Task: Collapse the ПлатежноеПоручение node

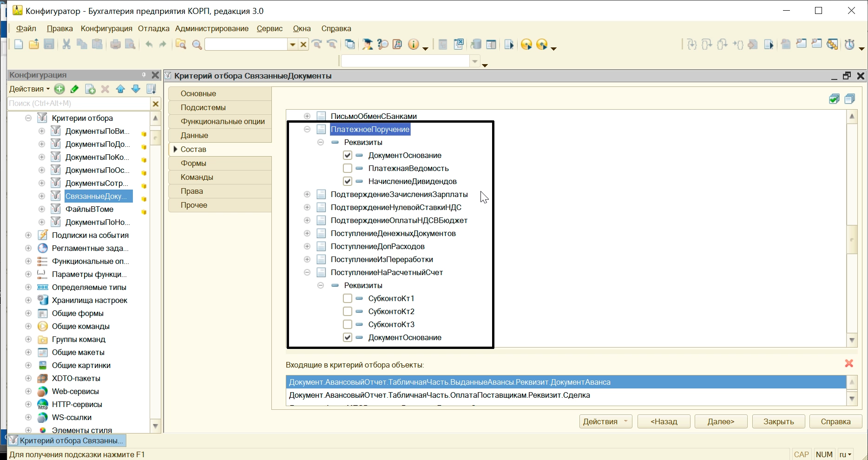Action: tap(307, 129)
